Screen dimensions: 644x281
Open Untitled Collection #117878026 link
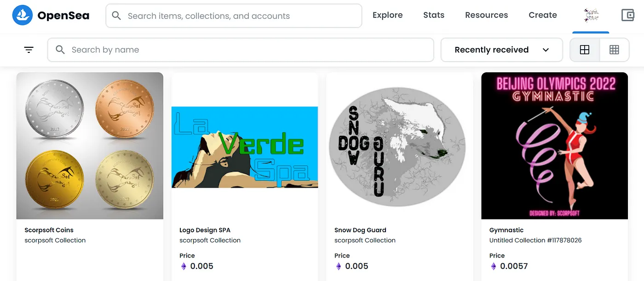tap(535, 240)
